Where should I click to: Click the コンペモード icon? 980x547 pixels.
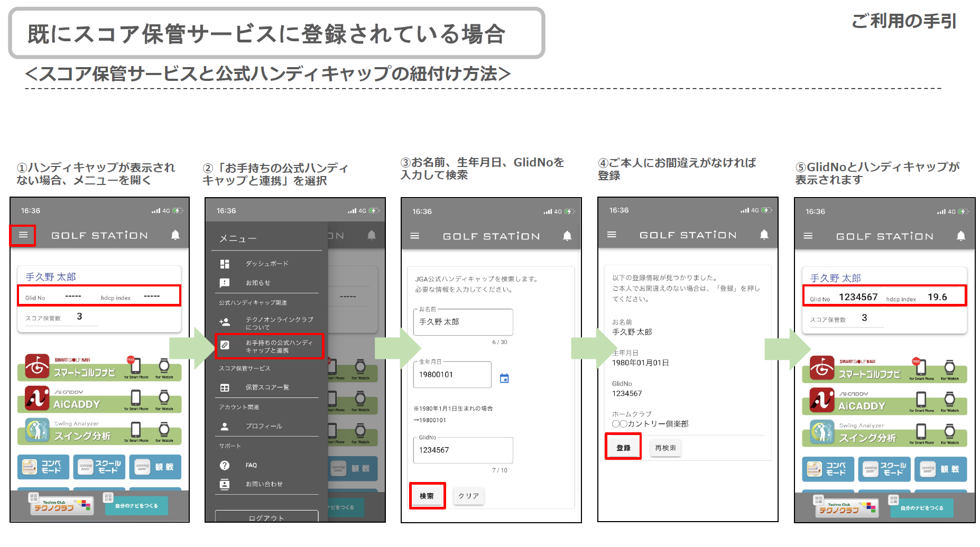pyautogui.click(x=43, y=467)
